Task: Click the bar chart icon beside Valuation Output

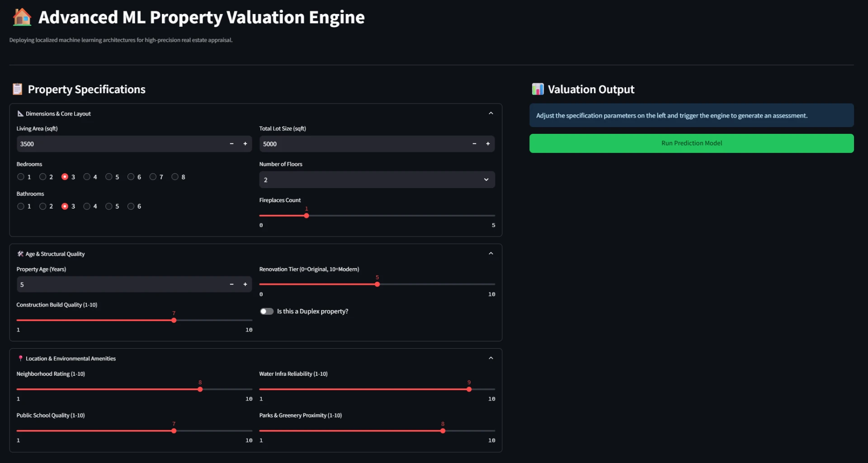Action: (x=538, y=89)
